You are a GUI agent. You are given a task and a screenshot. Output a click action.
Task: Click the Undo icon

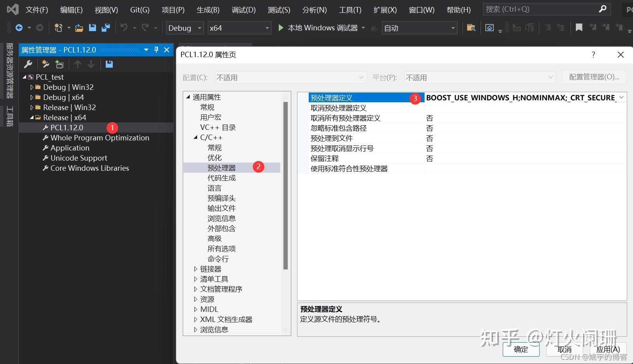point(123,28)
